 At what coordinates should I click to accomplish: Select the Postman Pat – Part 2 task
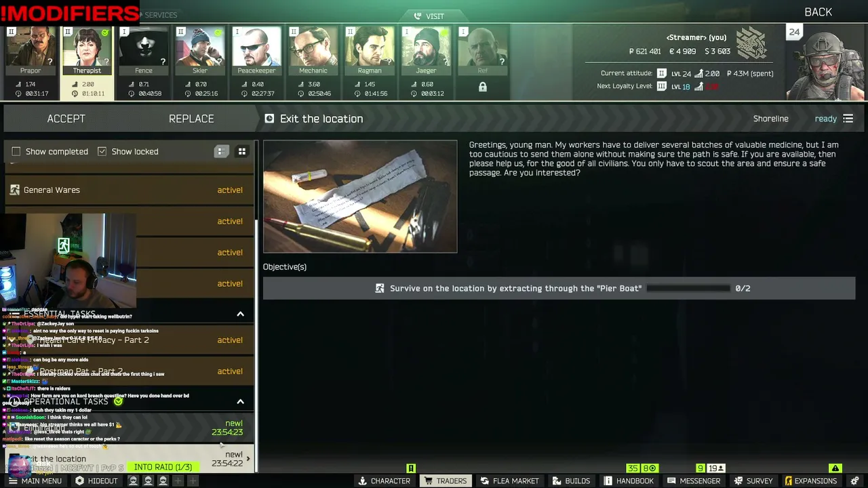(x=129, y=371)
